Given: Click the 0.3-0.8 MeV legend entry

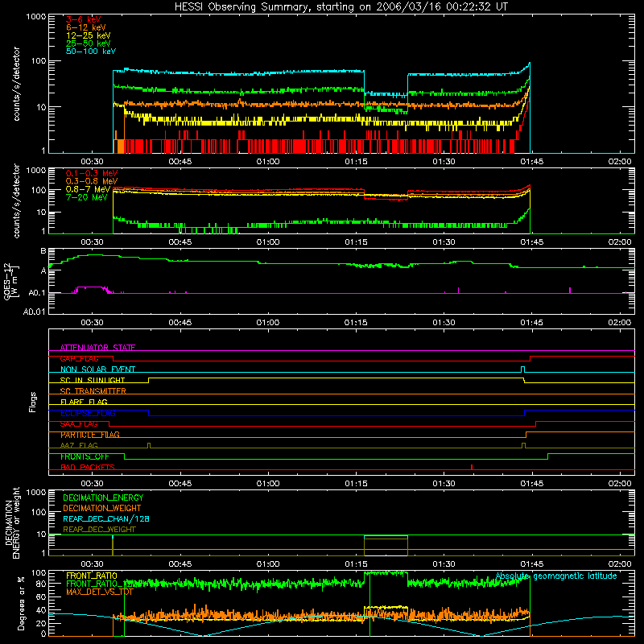Looking at the screenshot, I should pyautogui.click(x=92, y=182).
